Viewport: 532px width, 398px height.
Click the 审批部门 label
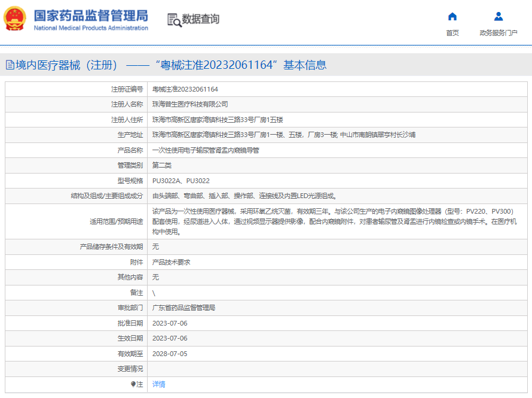point(130,308)
